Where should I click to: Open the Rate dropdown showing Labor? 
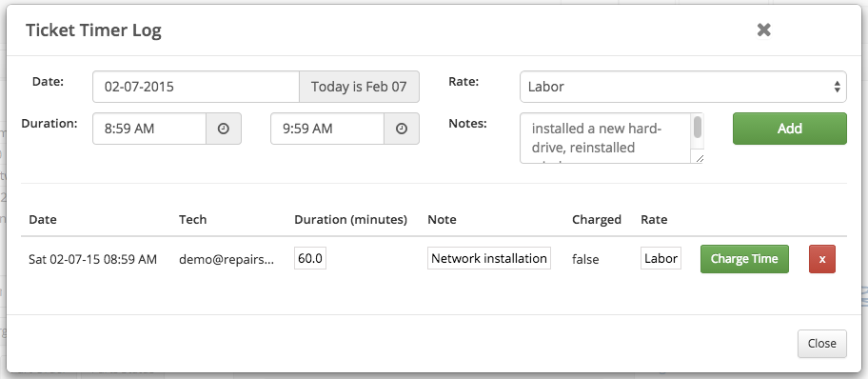[683, 87]
